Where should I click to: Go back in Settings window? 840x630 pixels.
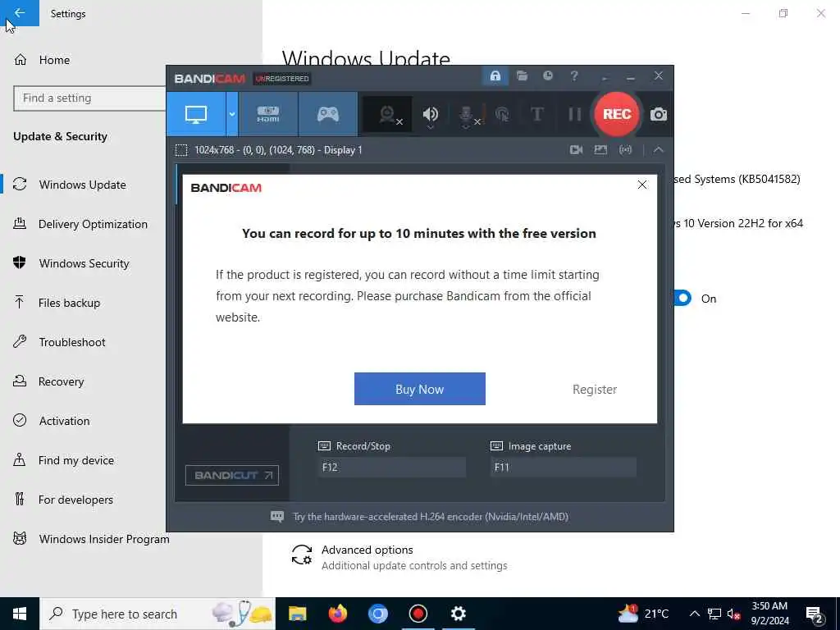(20, 13)
